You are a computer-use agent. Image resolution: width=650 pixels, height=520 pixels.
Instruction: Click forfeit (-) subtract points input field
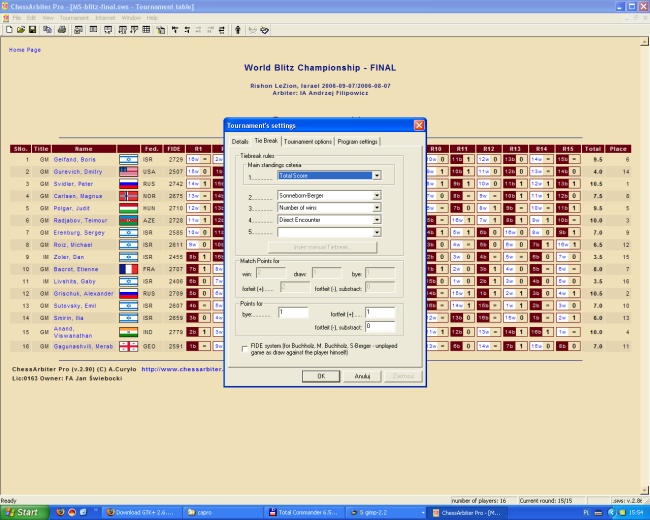pos(380,327)
